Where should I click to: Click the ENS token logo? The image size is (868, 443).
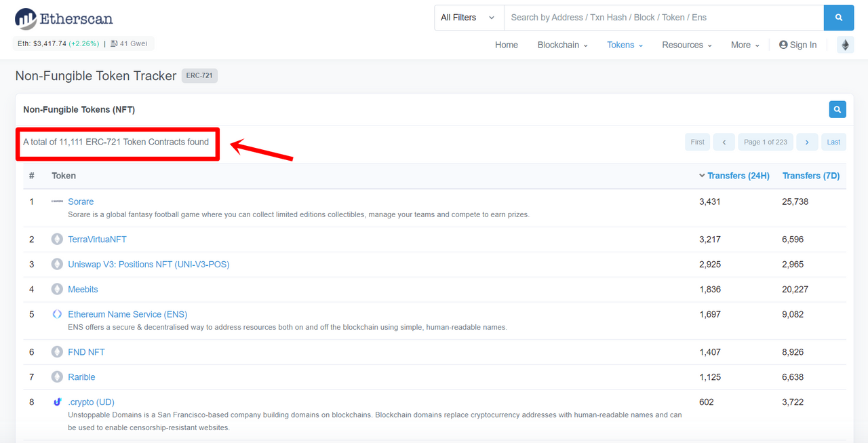57,314
